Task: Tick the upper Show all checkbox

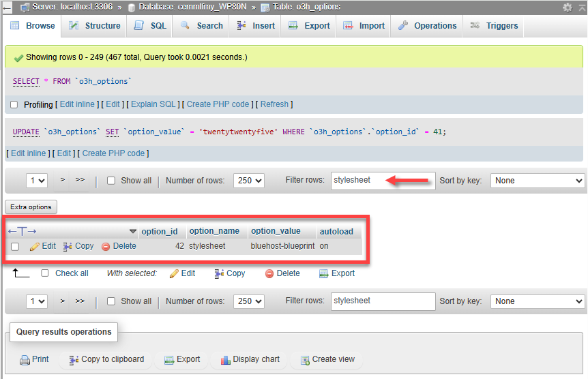Action: coord(111,181)
